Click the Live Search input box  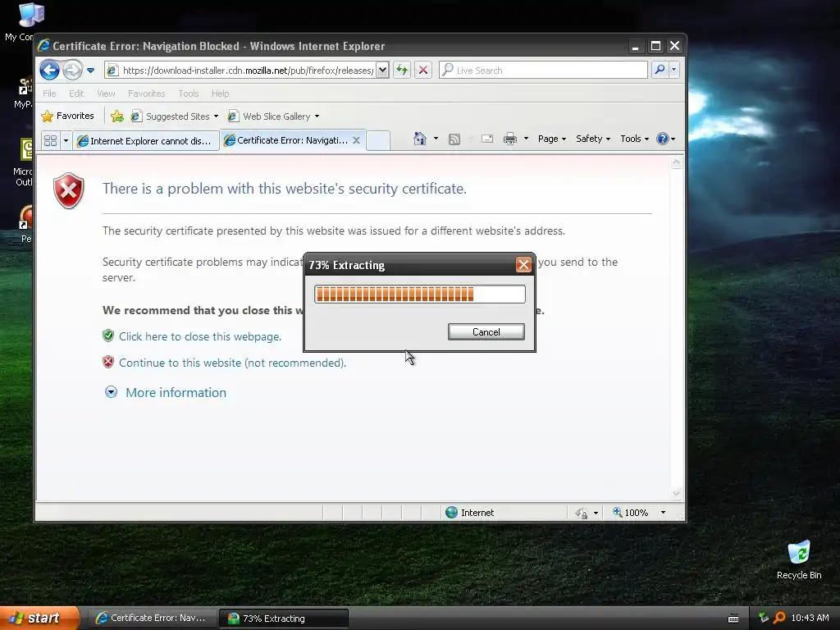(x=543, y=71)
